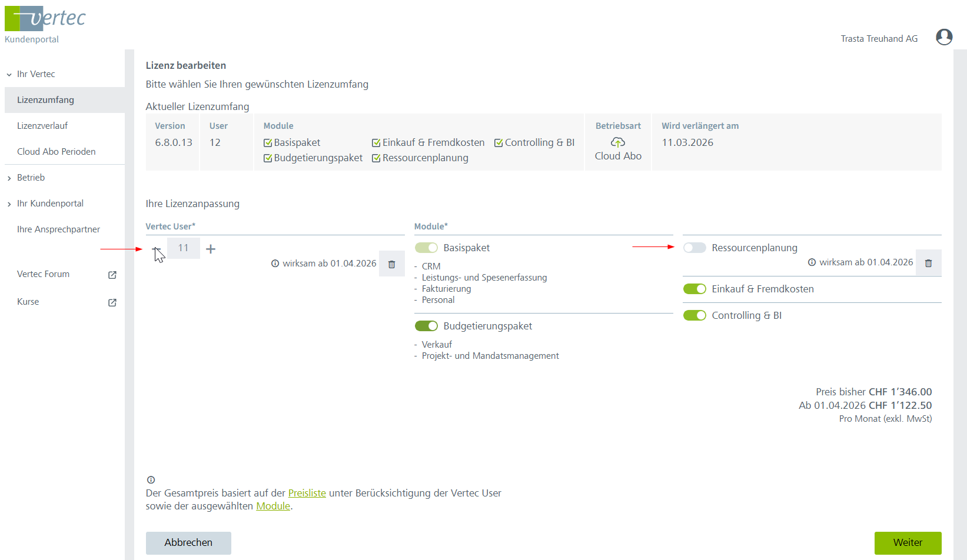This screenshot has height=560, width=967.
Task: Increase Vertec user count with plus icon
Action: coord(211,249)
